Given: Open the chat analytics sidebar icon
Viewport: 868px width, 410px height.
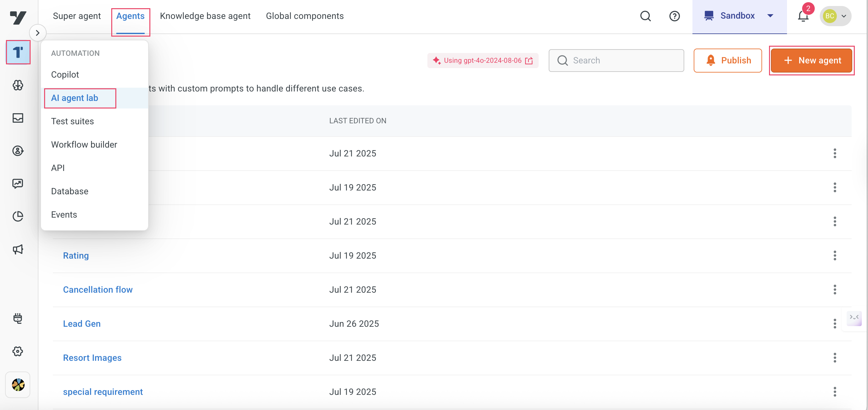Looking at the screenshot, I should (x=18, y=184).
